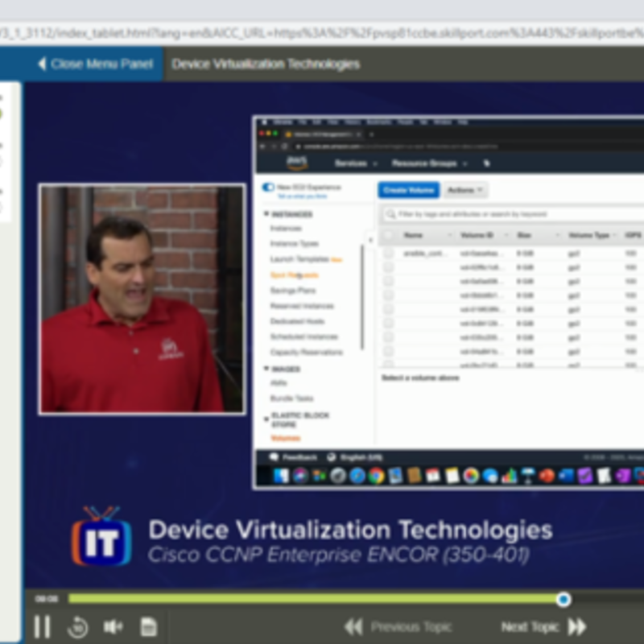The image size is (644, 644).
Task: Open Capacity Reservations in the sidebar
Action: click(307, 352)
